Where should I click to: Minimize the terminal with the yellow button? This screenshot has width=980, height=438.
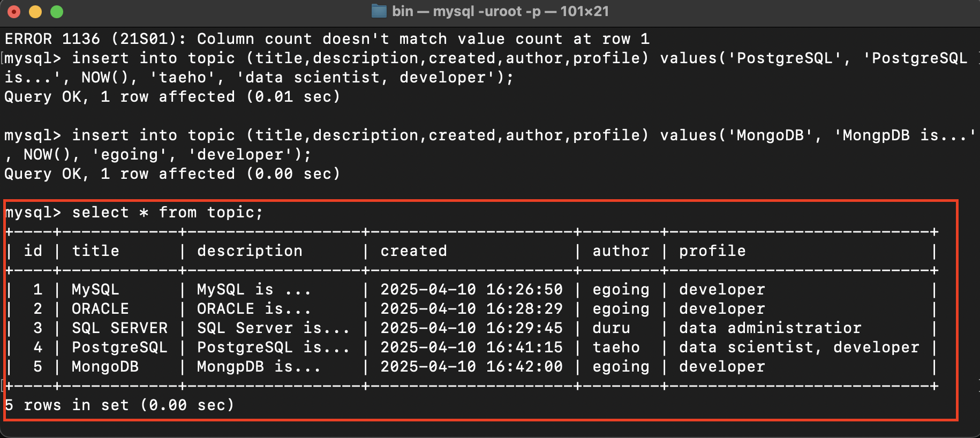click(x=35, y=12)
